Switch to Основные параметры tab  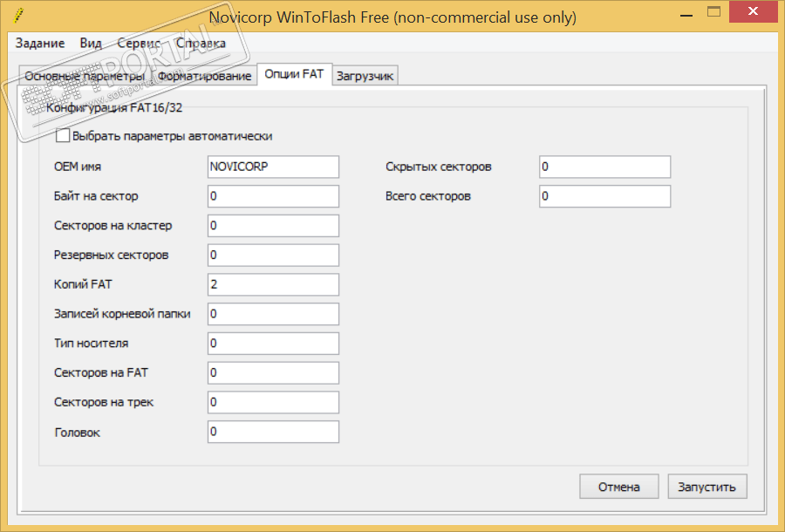tap(84, 76)
